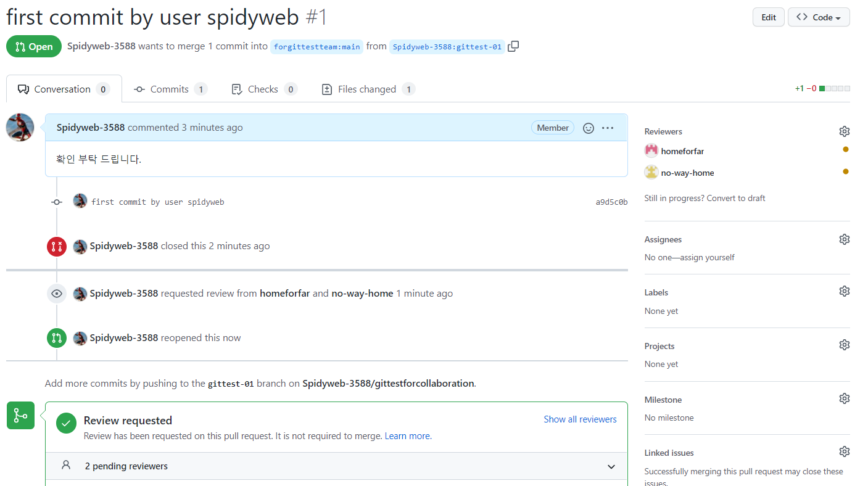Image resolution: width=868 pixels, height=486 pixels.
Task: Click Korean comment text '확인 부탁 드립니다.'
Action: (99, 159)
